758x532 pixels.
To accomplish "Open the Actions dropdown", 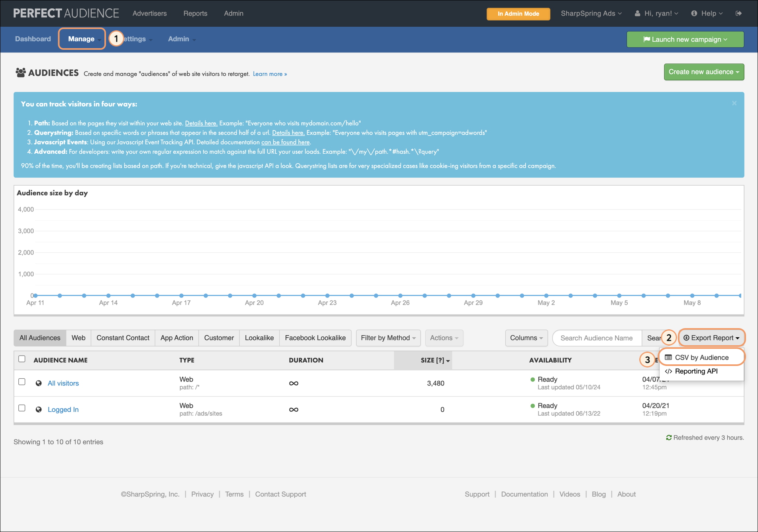I will [x=444, y=338].
